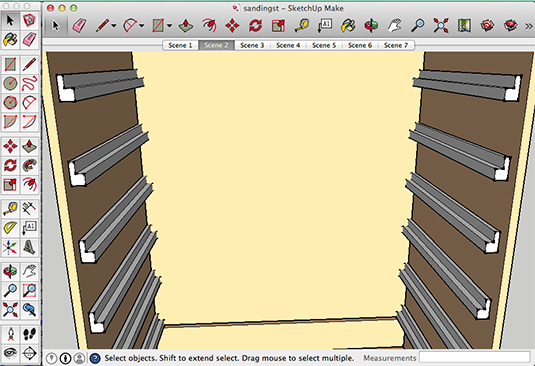This screenshot has width=535, height=366.
Task: Activate the Follow Me tool
Action: [29, 165]
